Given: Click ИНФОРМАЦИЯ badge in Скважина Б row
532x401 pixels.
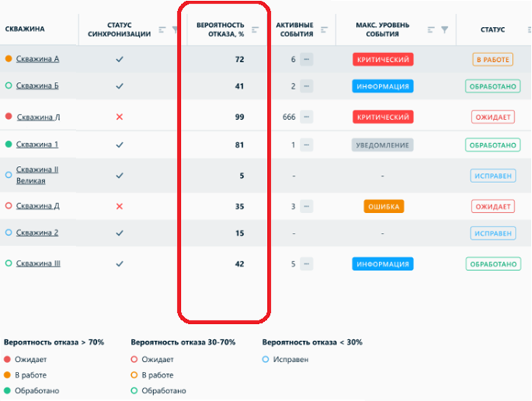Looking at the screenshot, I should point(382,86).
